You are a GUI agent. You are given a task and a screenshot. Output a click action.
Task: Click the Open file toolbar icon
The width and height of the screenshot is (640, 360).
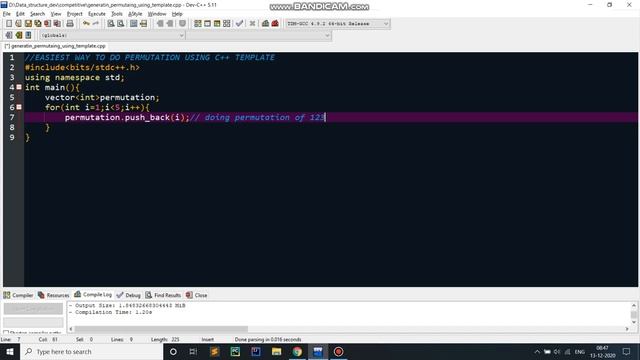click(18, 24)
